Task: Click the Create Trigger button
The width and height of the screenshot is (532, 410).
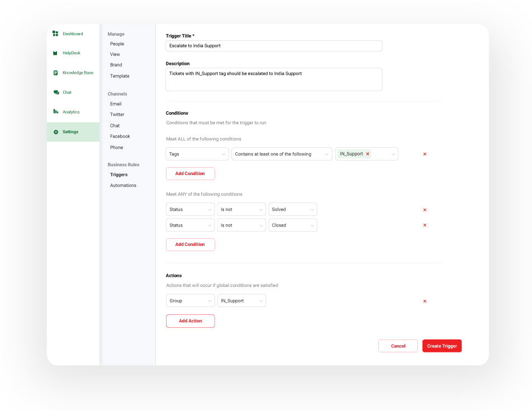Action: tap(441, 346)
